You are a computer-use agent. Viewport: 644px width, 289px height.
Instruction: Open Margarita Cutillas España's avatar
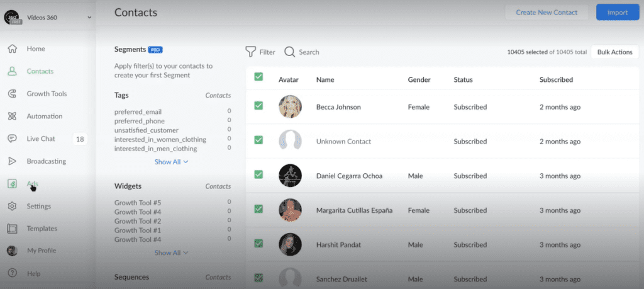(x=291, y=210)
